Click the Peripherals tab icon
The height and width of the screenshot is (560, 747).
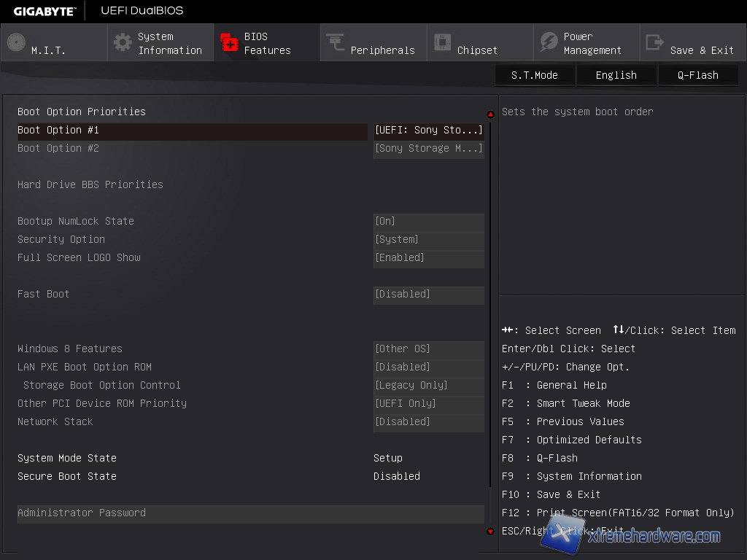tap(336, 43)
